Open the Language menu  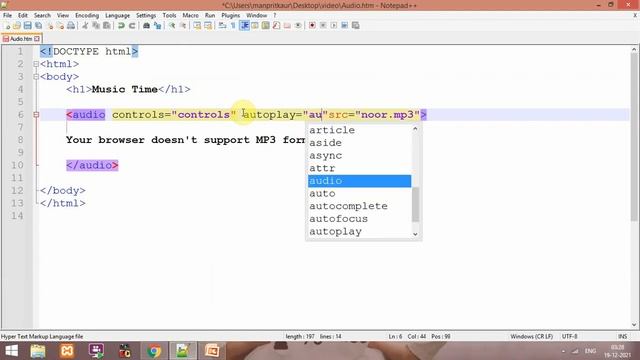pos(118,16)
